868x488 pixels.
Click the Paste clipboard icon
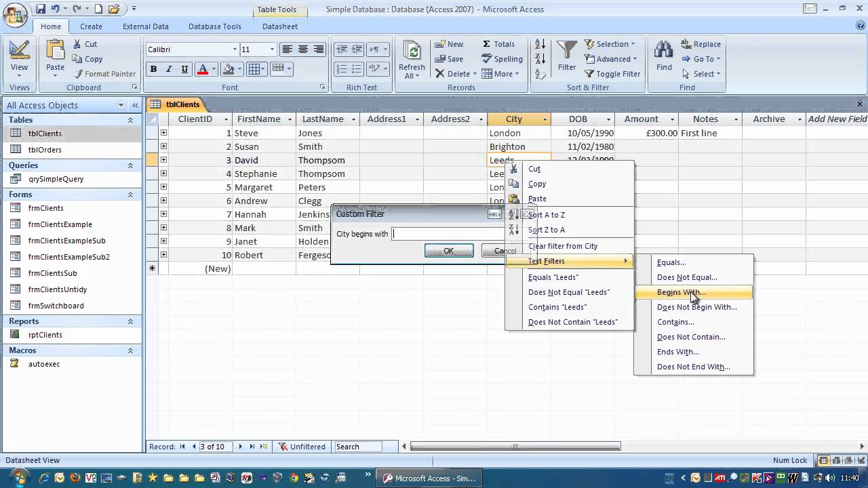click(55, 49)
